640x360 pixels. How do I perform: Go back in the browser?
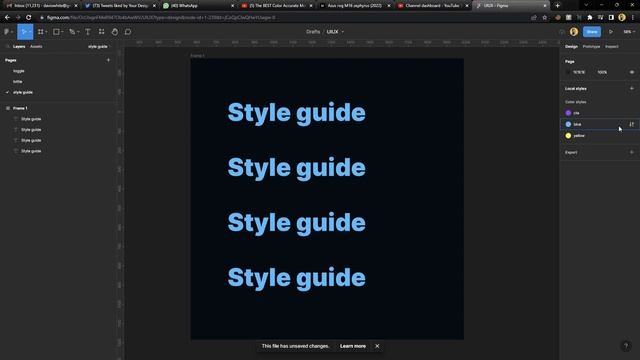pos(7,18)
